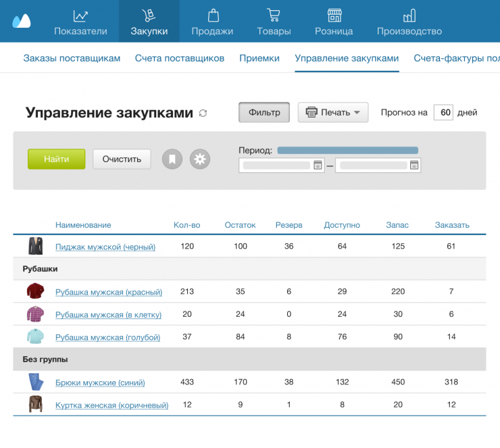Open the start date calendar picker
500x448 pixels.
click(318, 165)
